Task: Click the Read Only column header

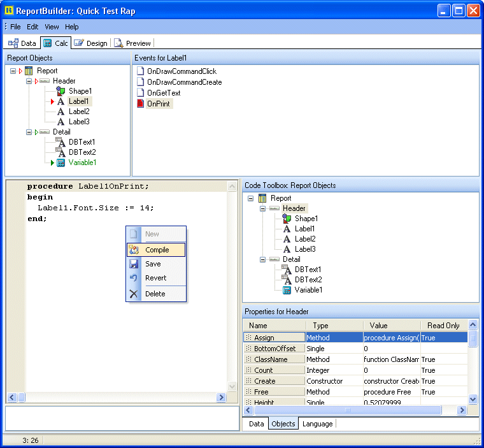Action: [x=444, y=326]
